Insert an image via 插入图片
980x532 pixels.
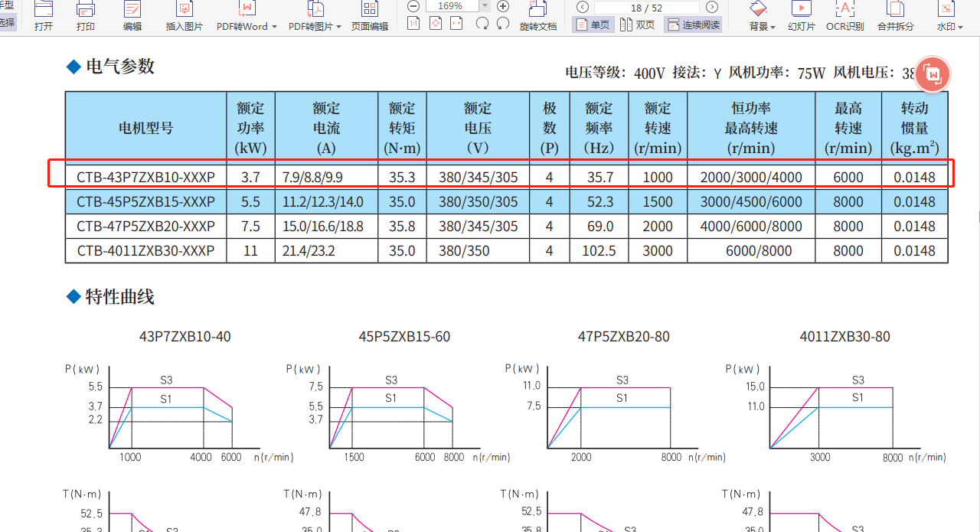click(185, 16)
